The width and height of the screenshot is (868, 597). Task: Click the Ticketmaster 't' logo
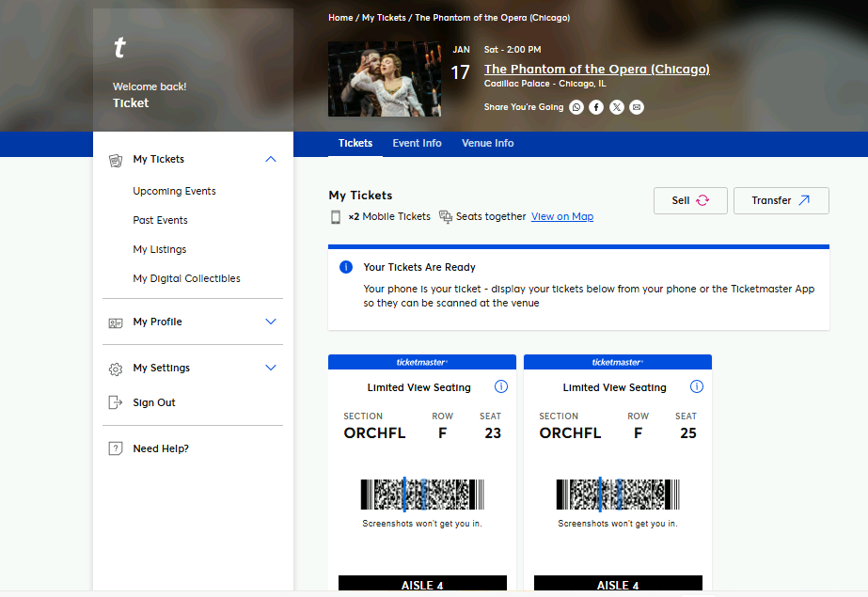pyautogui.click(x=119, y=48)
